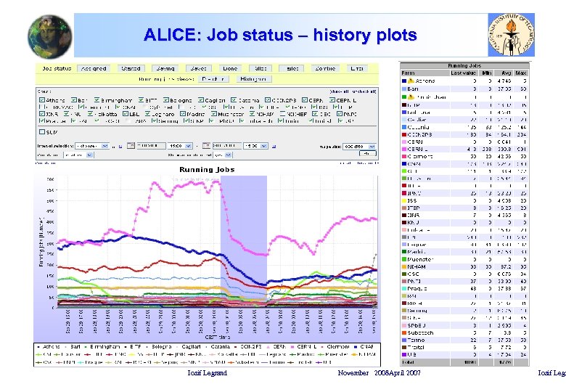Toggle the Cagliari farm checkbox

pyautogui.click(x=201, y=100)
